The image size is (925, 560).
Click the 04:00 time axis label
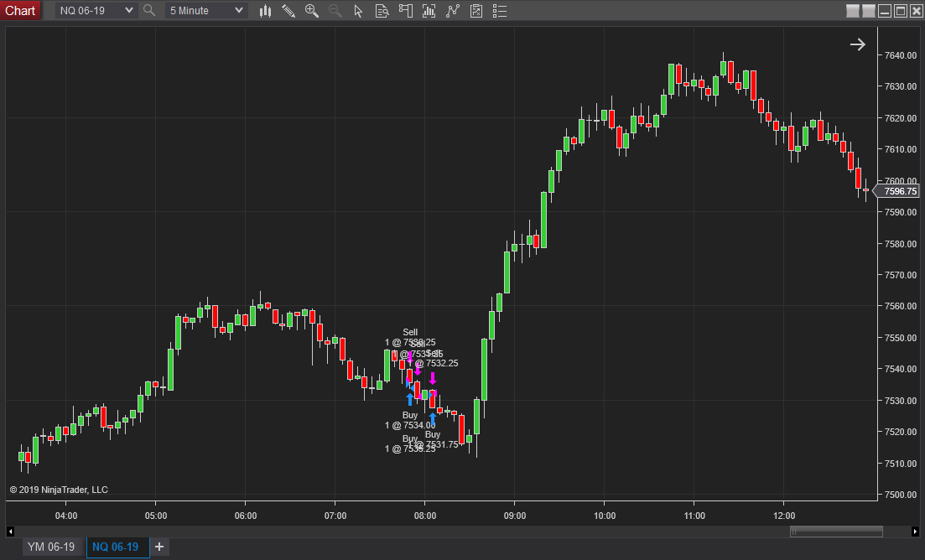(x=66, y=516)
